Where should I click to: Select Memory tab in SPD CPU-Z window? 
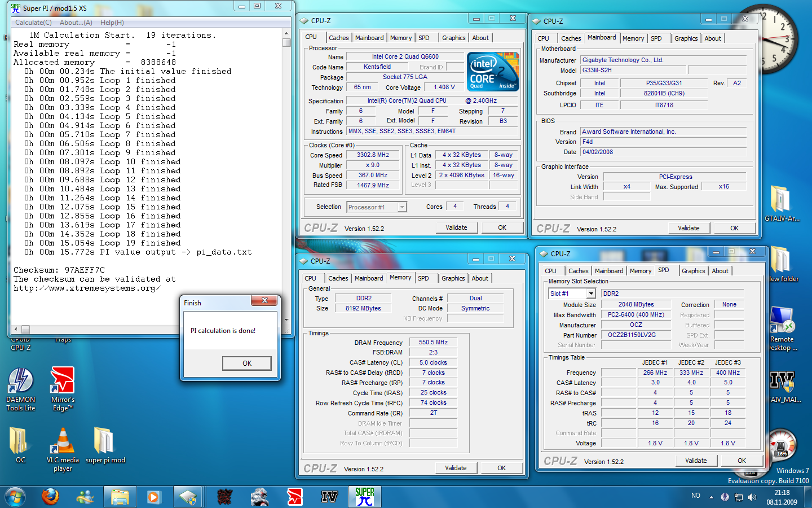(x=641, y=271)
